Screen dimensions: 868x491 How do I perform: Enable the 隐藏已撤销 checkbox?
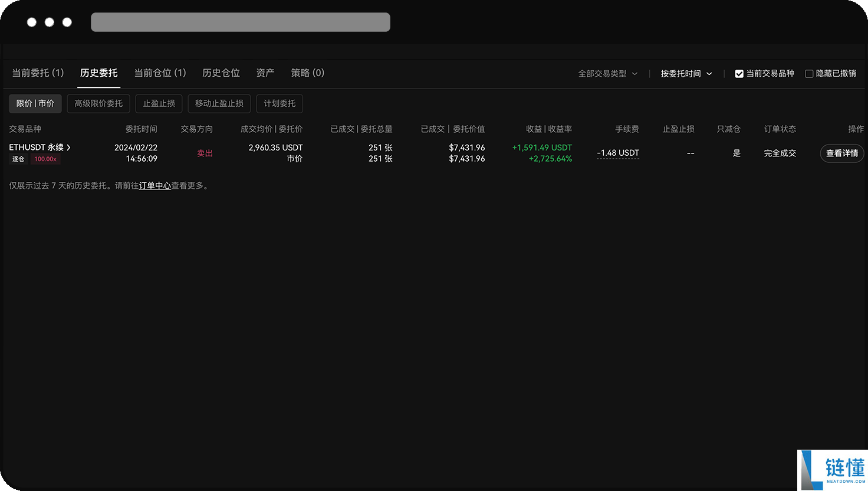click(808, 73)
